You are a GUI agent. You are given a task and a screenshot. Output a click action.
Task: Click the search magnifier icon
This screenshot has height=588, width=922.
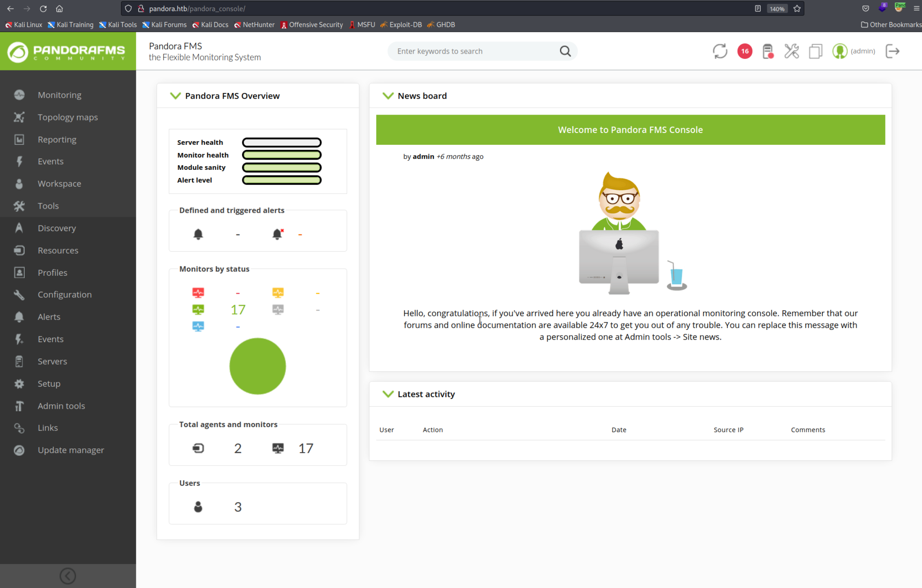pyautogui.click(x=565, y=51)
